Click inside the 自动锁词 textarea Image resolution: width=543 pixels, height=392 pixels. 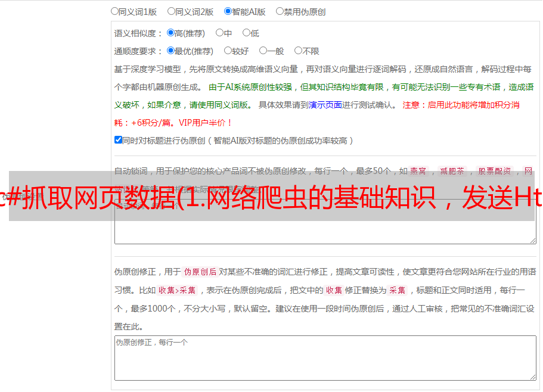tap(325, 222)
